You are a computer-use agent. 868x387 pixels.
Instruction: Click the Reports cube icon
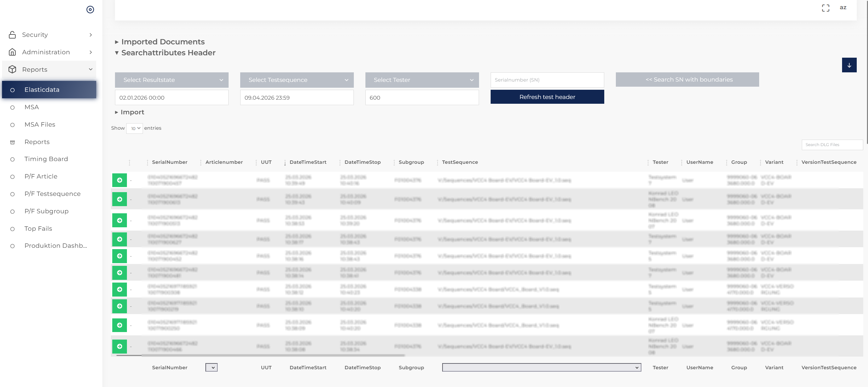(12, 70)
